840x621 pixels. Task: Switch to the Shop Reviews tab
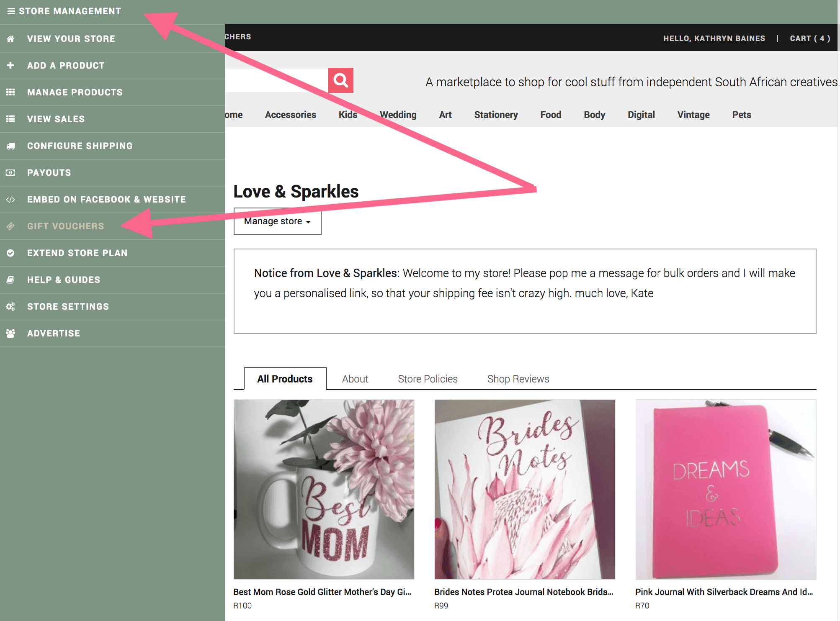pos(518,379)
